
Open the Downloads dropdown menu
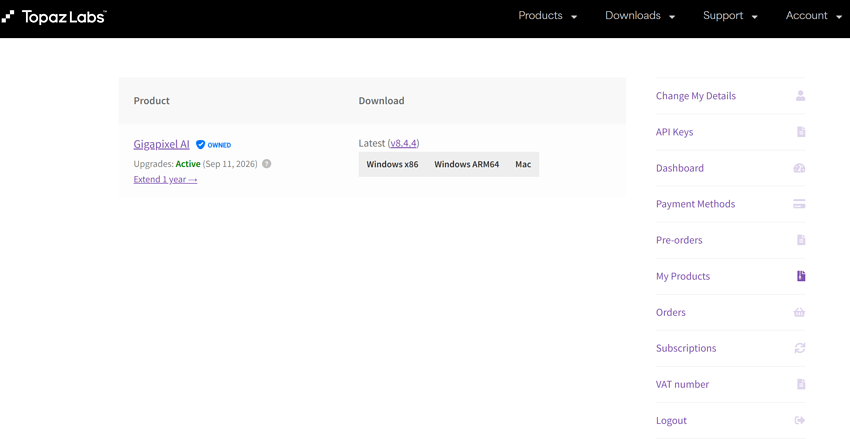(640, 16)
